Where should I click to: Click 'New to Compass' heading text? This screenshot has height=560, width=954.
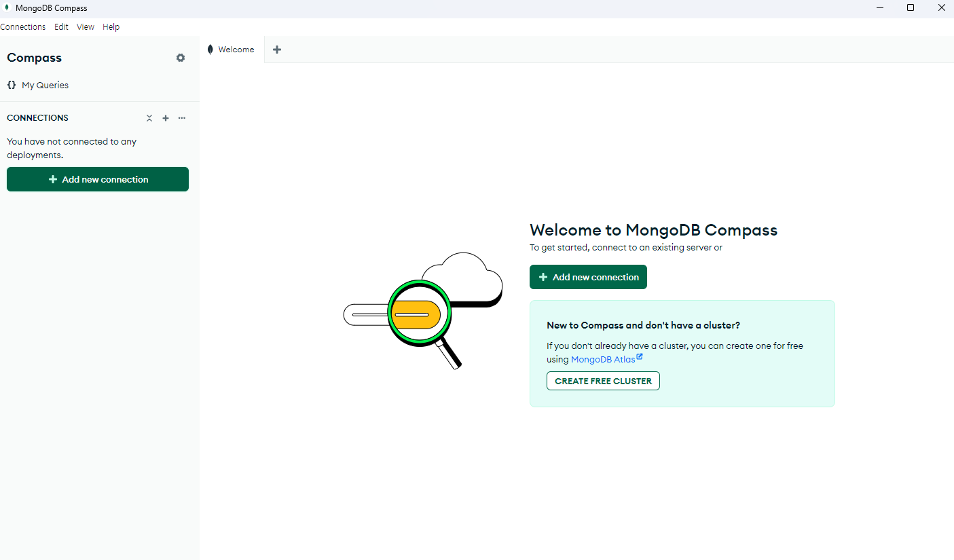[x=643, y=325]
